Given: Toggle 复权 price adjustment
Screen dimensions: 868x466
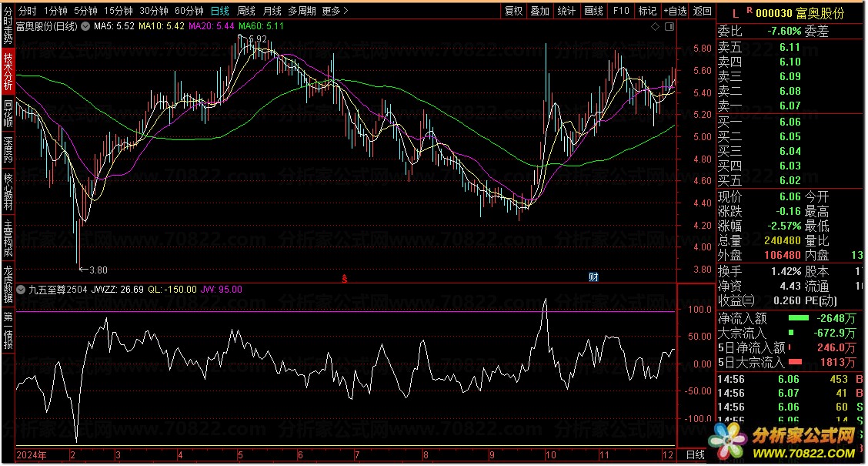Looking at the screenshot, I should pyautogui.click(x=513, y=11).
